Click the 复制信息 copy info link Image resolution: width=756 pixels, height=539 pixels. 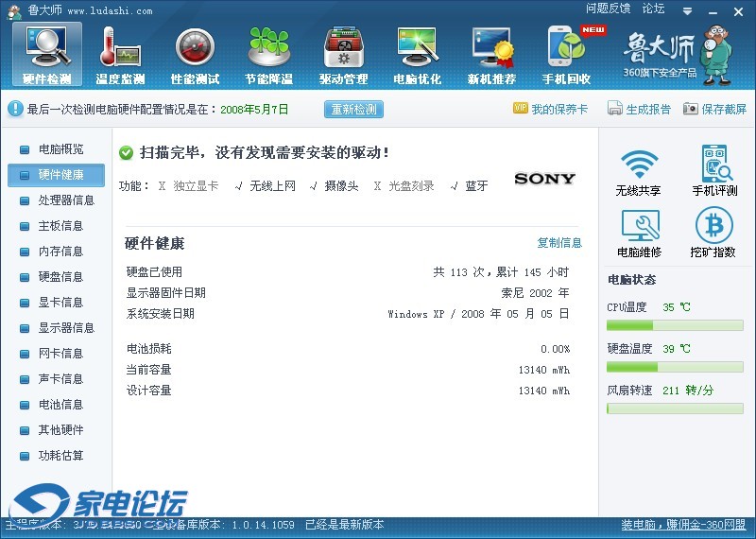559,243
